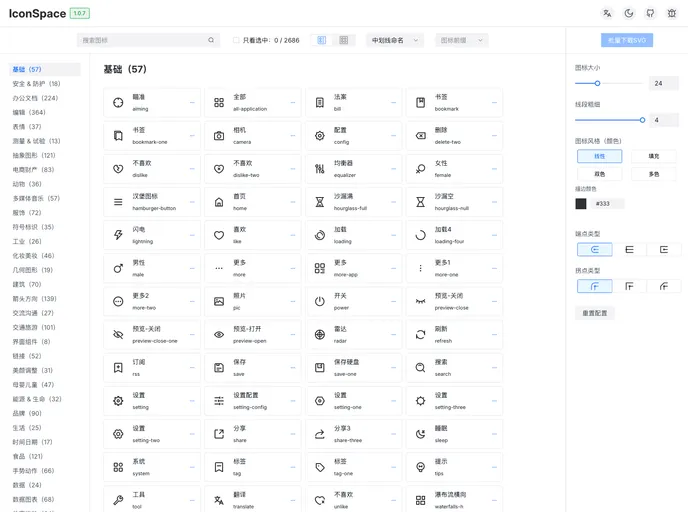Viewport: 688px width, 512px height.
Task: Select the loading-four icon card
Action: (x=454, y=235)
